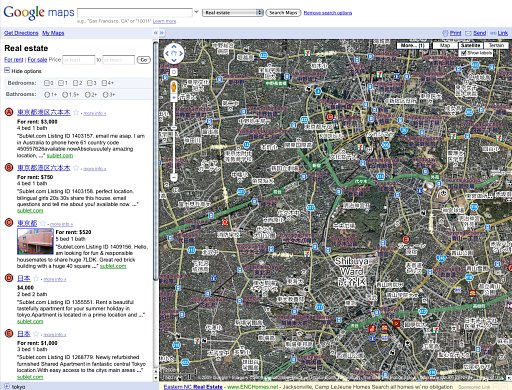
Task: Click the small square below pan control
Action: pos(174,72)
